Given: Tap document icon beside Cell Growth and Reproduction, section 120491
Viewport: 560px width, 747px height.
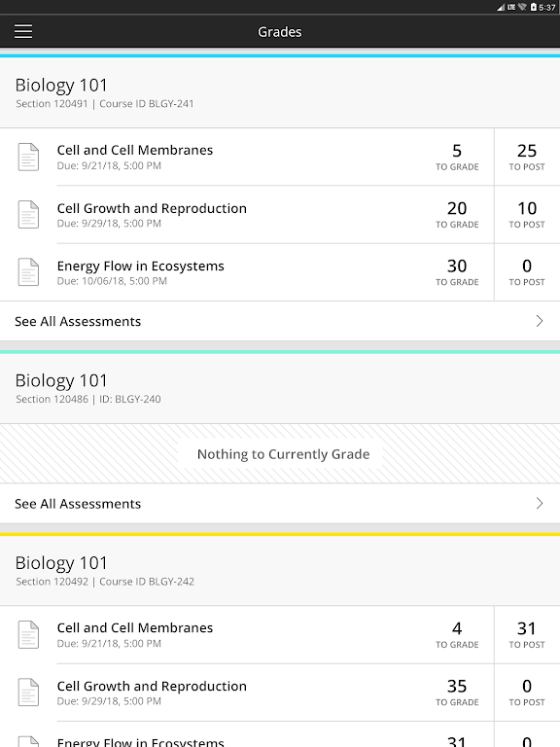Looking at the screenshot, I should tap(28, 214).
